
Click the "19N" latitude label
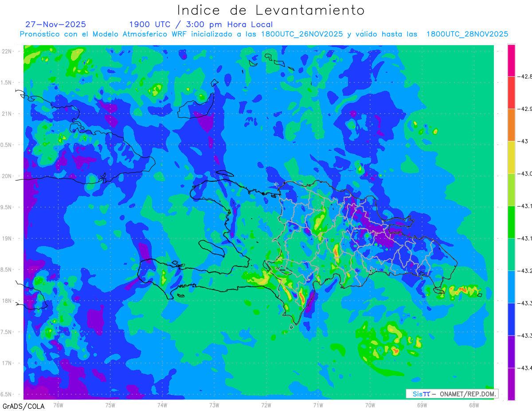tap(8, 238)
